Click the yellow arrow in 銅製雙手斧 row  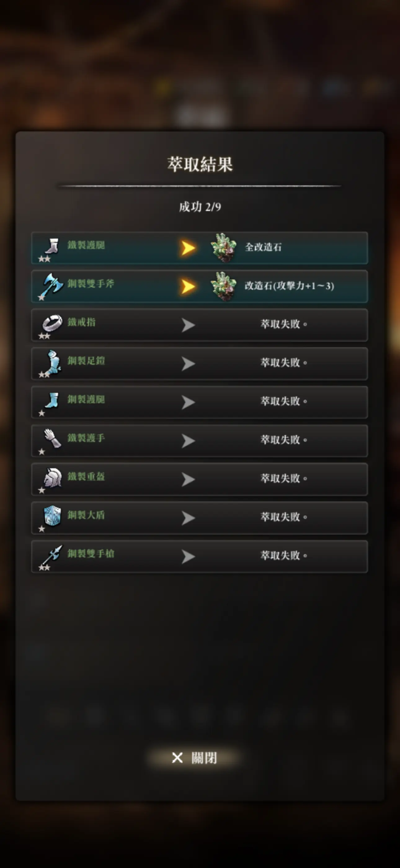pos(188,287)
